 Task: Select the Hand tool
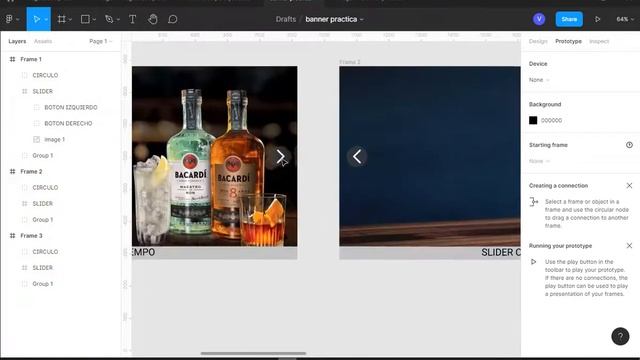(153, 19)
